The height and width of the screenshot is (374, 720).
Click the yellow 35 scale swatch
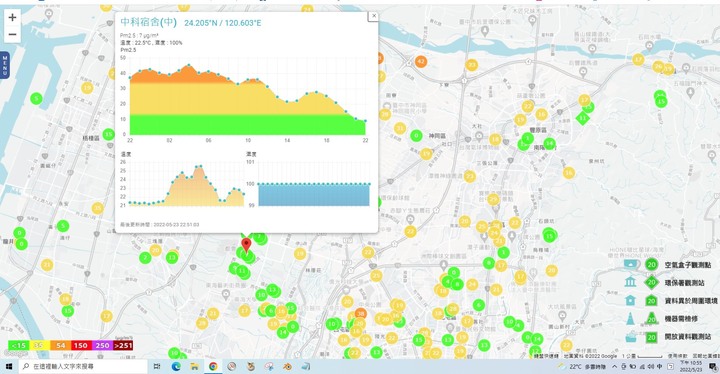tap(39, 346)
